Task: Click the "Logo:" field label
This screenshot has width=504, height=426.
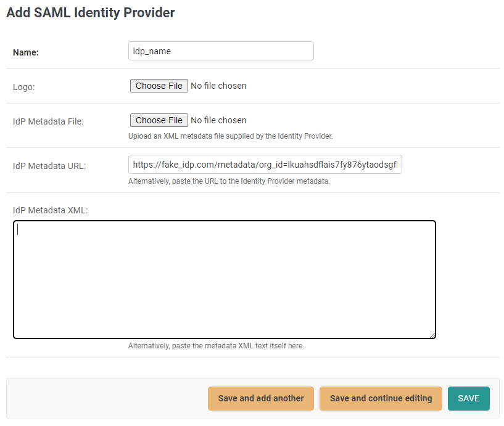Action: [x=24, y=87]
